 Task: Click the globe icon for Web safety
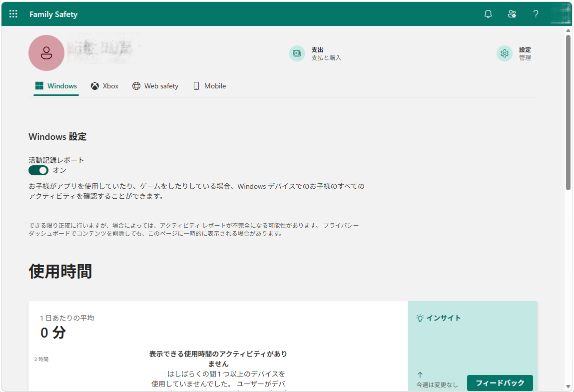(x=136, y=86)
